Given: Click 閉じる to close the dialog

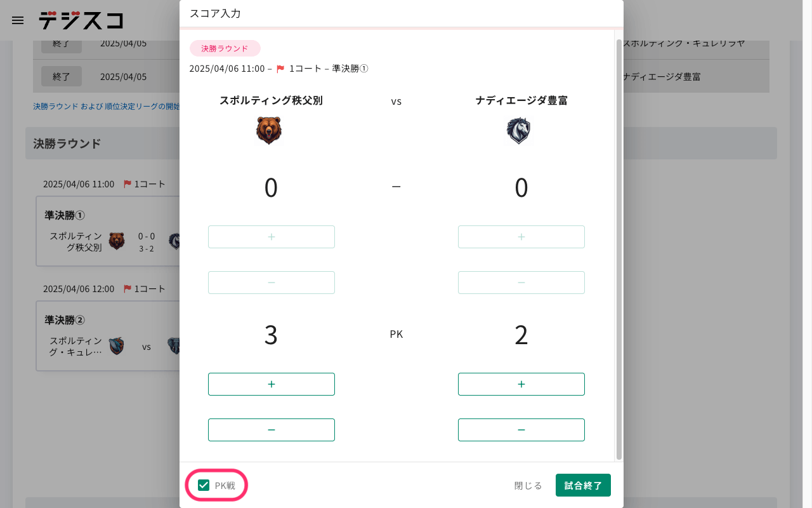Looking at the screenshot, I should [528, 486].
